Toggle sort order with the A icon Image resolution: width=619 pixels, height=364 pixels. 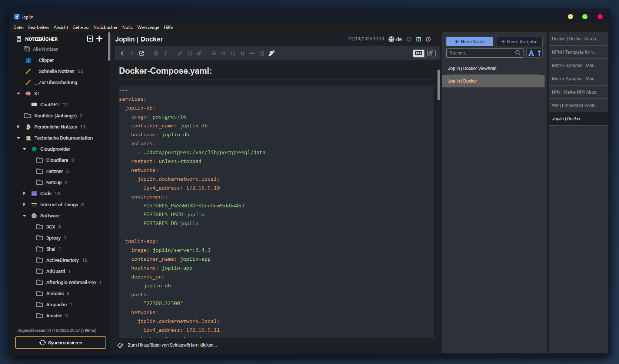(531, 53)
